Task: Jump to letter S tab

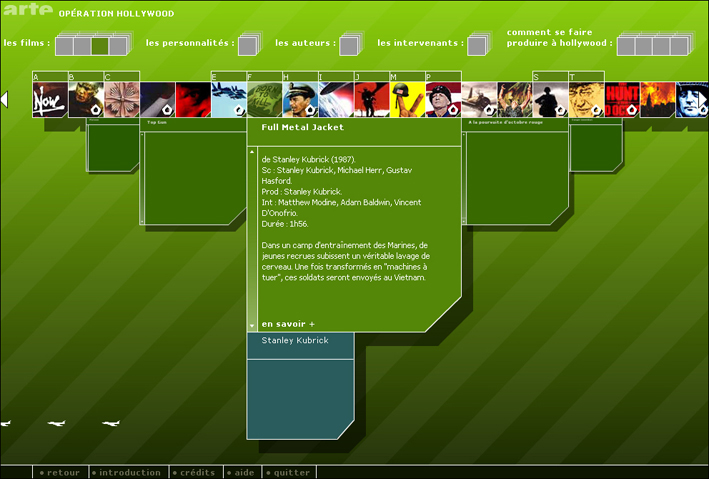Action: [x=550, y=76]
